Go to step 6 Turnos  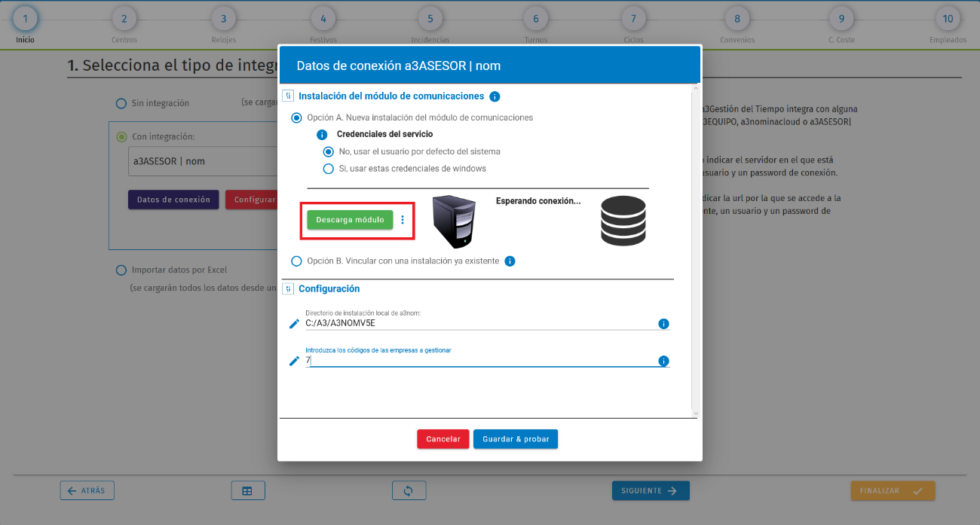[535, 19]
